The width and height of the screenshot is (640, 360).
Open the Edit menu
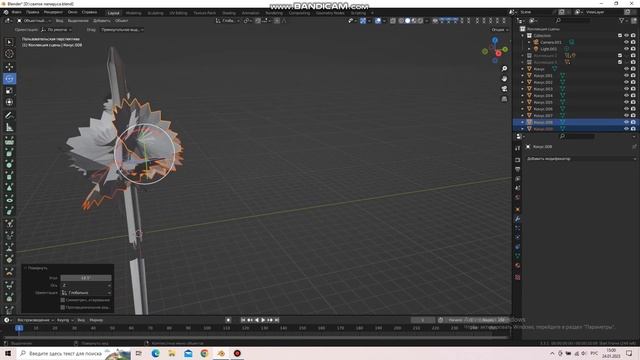coord(33,12)
